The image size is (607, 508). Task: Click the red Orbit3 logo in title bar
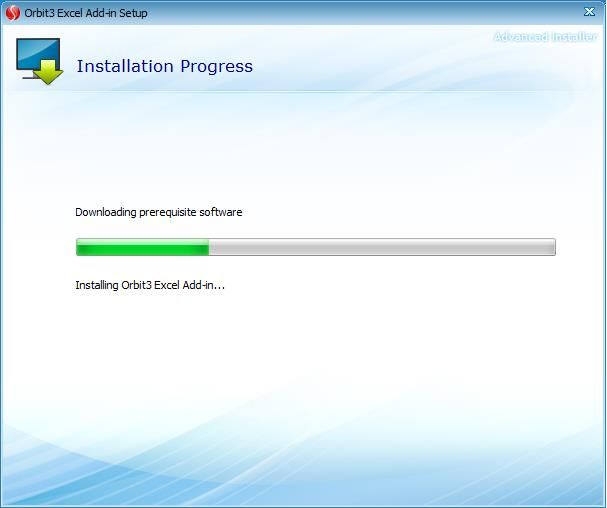[x=12, y=13]
